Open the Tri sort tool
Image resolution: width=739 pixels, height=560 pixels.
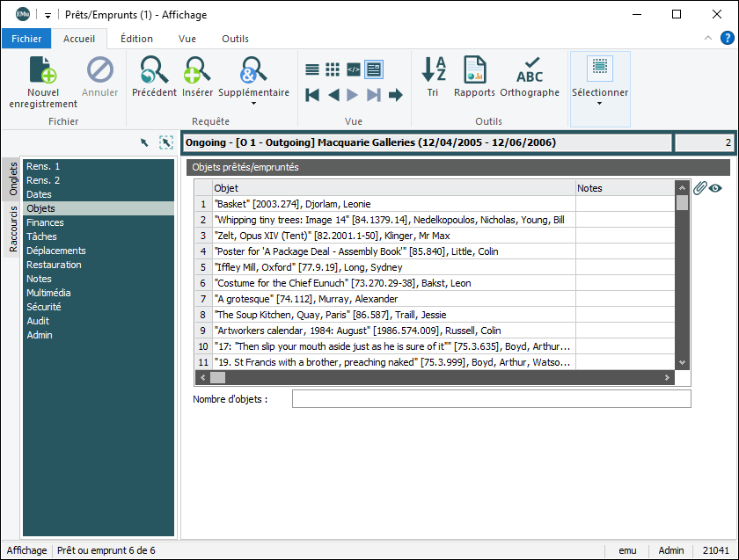click(433, 70)
